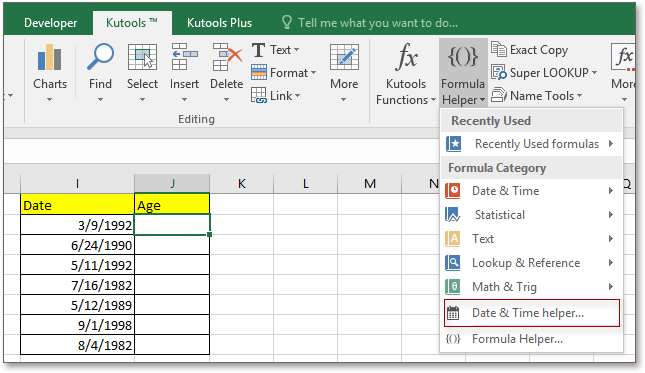645x373 pixels.
Task: Open the Format dropdown arrow
Action: click(313, 73)
